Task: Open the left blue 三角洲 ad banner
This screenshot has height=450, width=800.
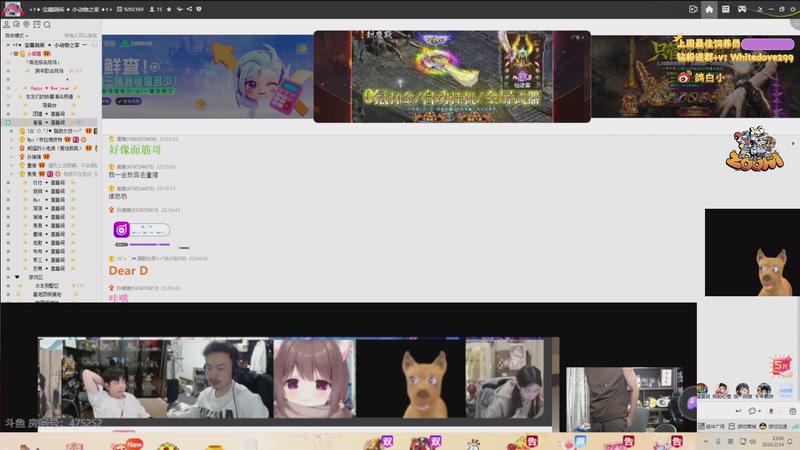Action: (207, 77)
